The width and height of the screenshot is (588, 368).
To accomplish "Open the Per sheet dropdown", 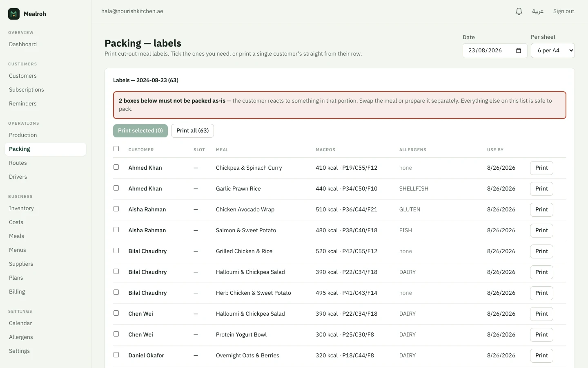I will 553,51.
